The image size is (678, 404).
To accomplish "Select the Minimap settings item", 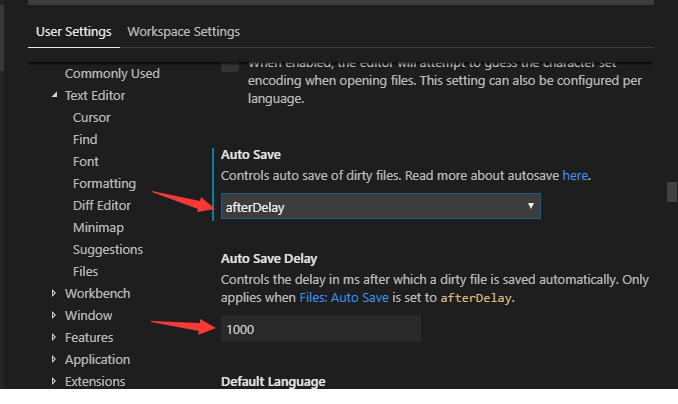I will click(x=98, y=228).
